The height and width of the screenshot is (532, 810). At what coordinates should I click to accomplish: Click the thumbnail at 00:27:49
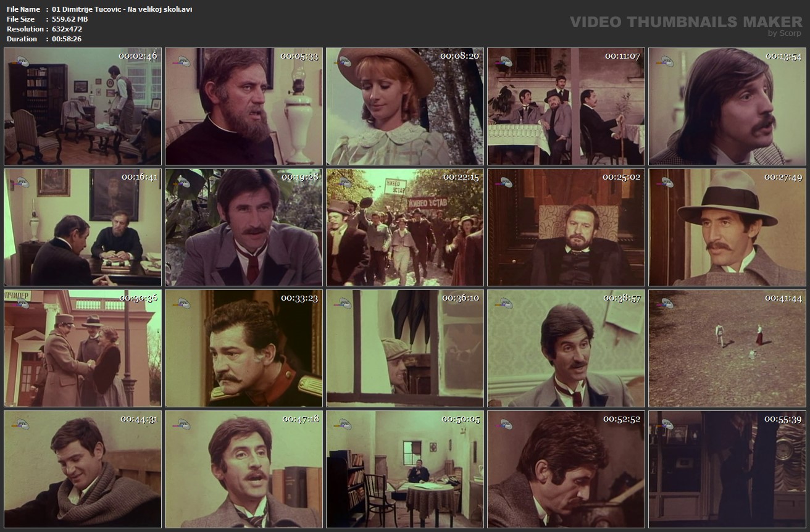(x=727, y=227)
